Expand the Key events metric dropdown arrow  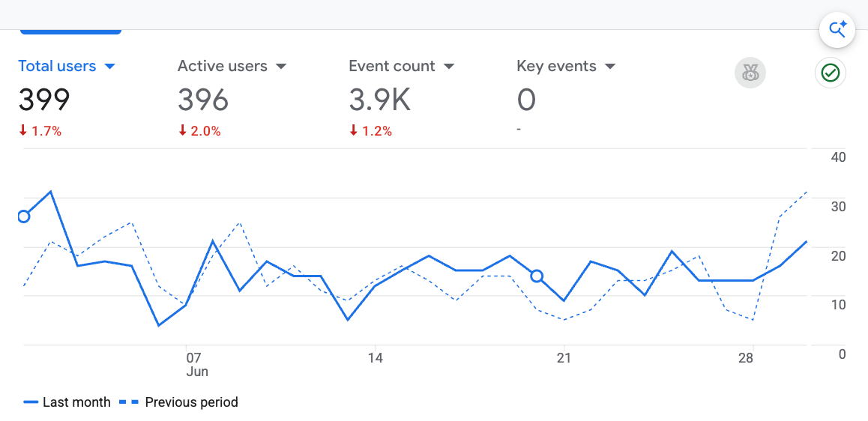pos(610,67)
